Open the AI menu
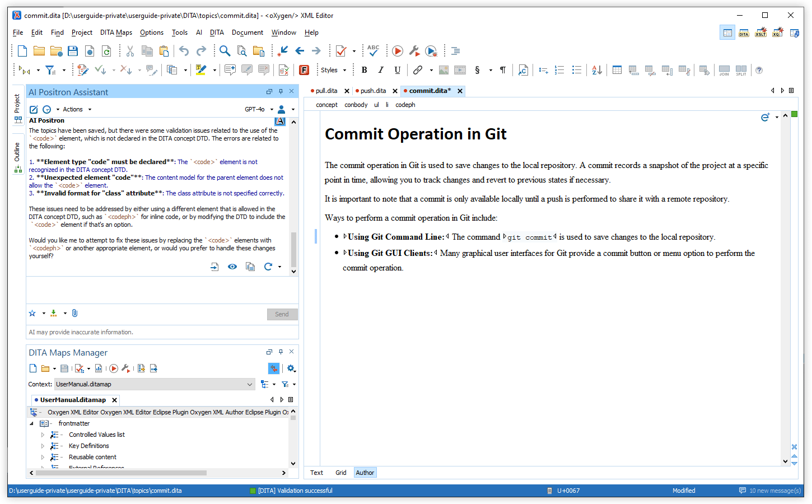Viewport: 812px width, 504px height. click(199, 32)
